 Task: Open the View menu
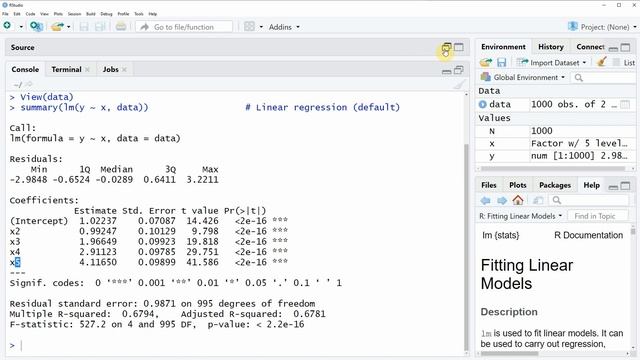coord(44,14)
